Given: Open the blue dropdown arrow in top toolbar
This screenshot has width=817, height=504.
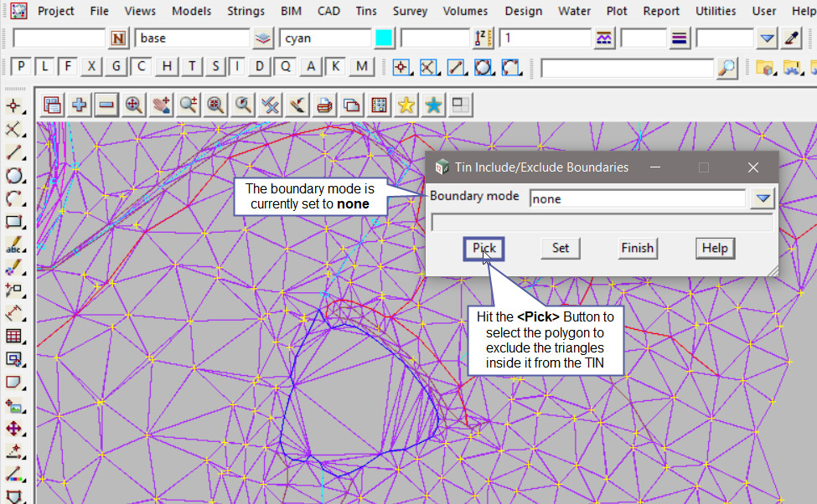Looking at the screenshot, I should (767, 39).
